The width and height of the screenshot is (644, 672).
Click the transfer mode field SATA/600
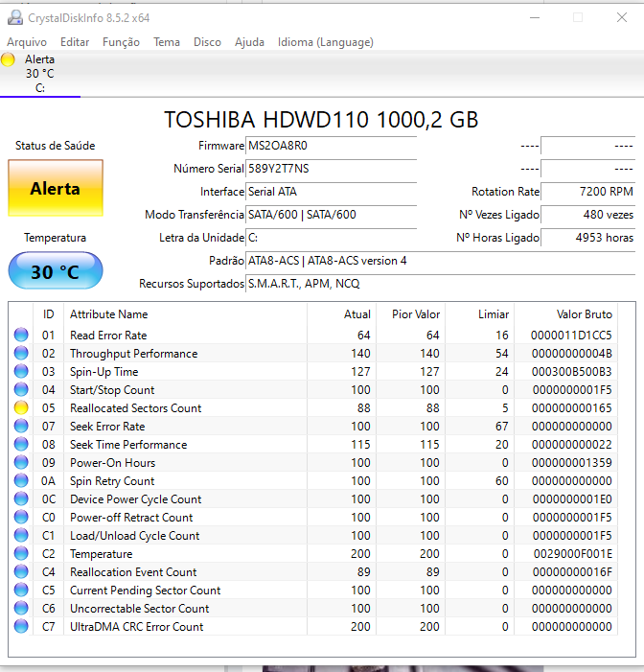[x=331, y=215]
